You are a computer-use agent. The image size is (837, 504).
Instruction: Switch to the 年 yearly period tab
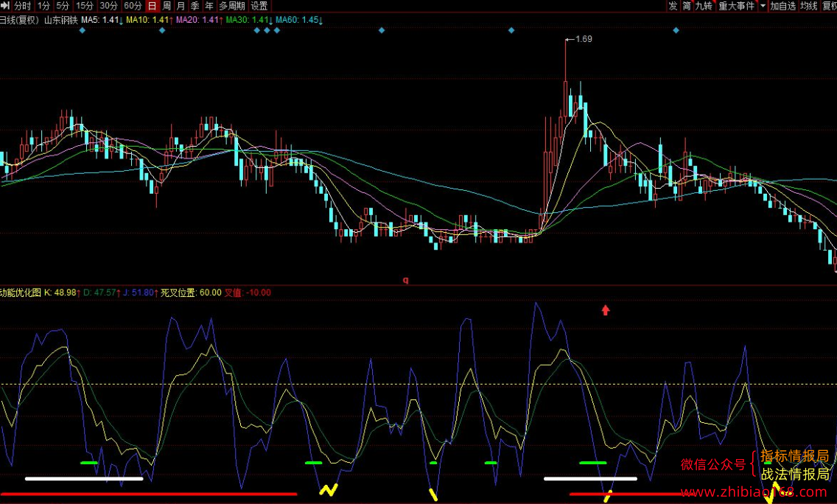(x=209, y=6)
